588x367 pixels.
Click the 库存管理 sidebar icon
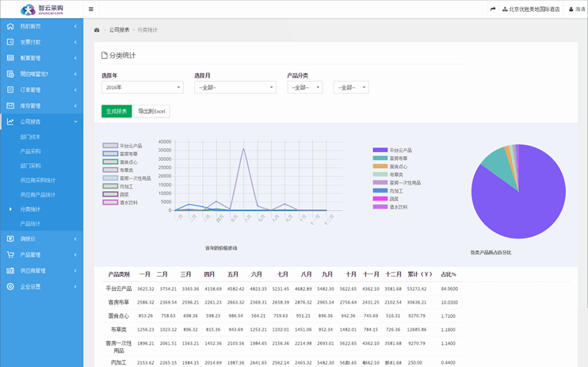[x=10, y=105]
